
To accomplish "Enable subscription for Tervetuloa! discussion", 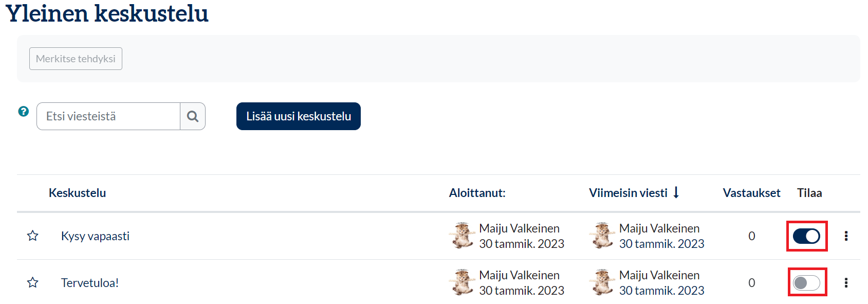I will point(806,283).
